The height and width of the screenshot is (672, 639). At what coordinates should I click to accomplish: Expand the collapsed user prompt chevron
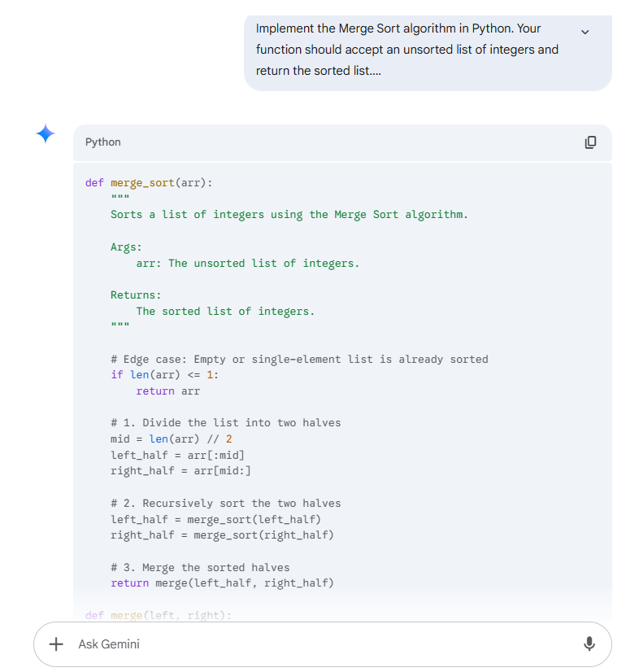585,33
